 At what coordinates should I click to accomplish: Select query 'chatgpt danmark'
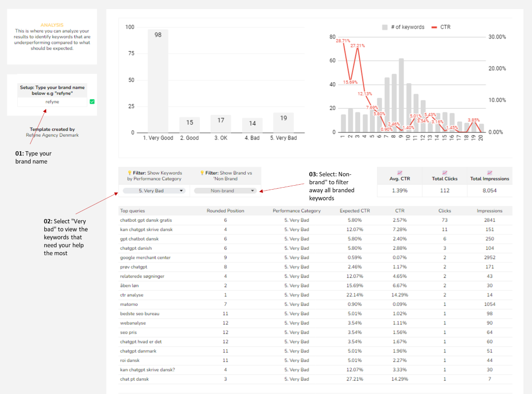(138, 351)
